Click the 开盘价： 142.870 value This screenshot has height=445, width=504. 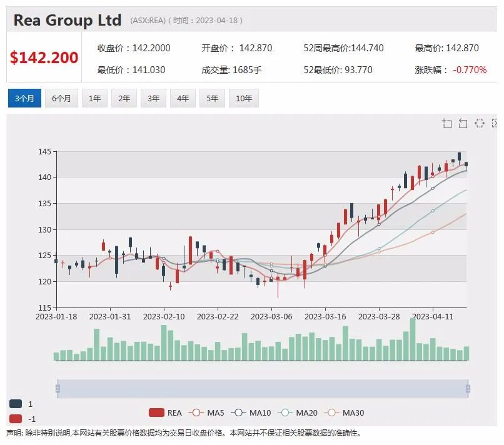pyautogui.click(x=237, y=48)
